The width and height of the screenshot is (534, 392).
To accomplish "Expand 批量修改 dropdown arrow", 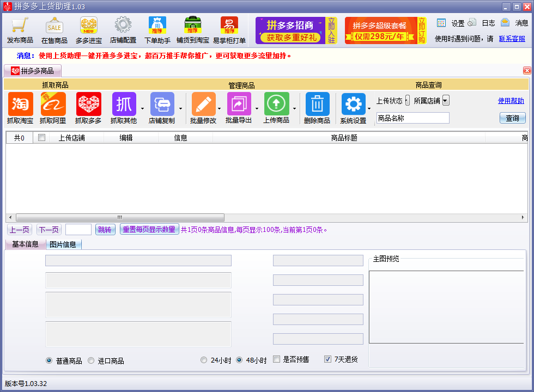I will (219, 108).
